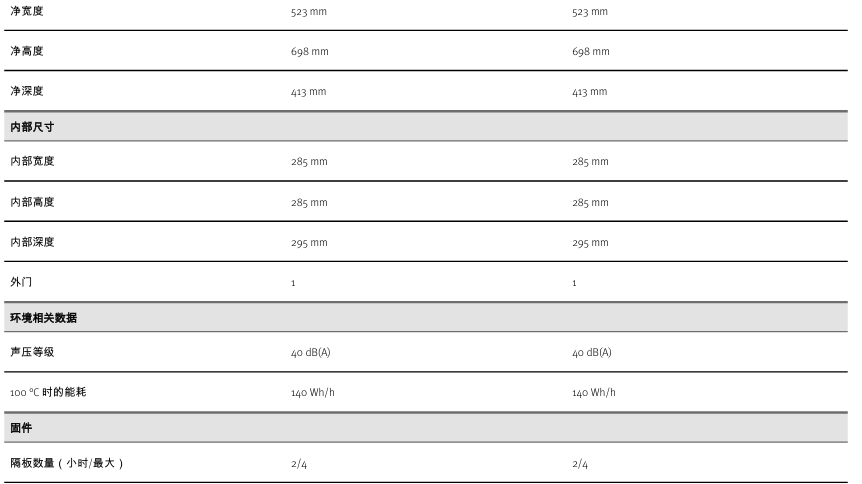This screenshot has width=862, height=484.
Task: Select the first-column 40 dB(A) value
Action: pyautogui.click(x=311, y=353)
